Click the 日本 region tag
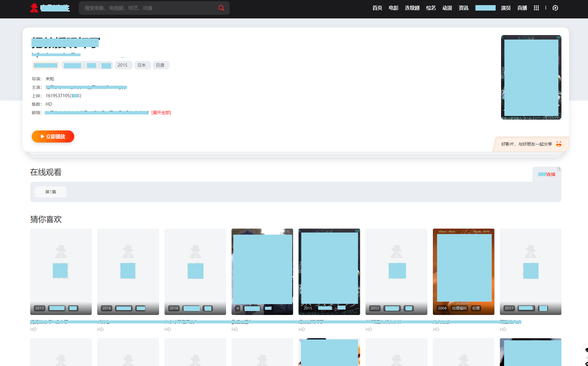This screenshot has width=588, height=366. tap(142, 65)
